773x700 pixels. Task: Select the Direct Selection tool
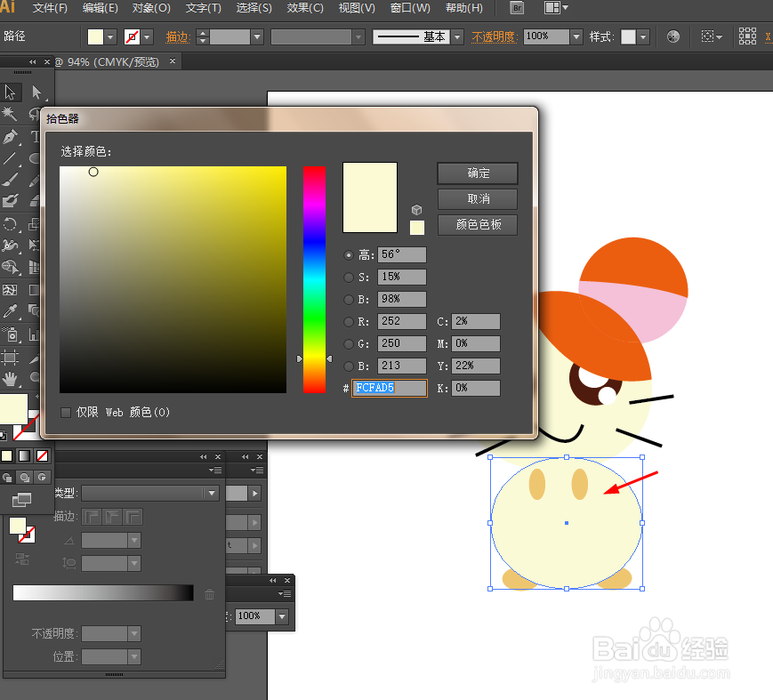coord(36,93)
